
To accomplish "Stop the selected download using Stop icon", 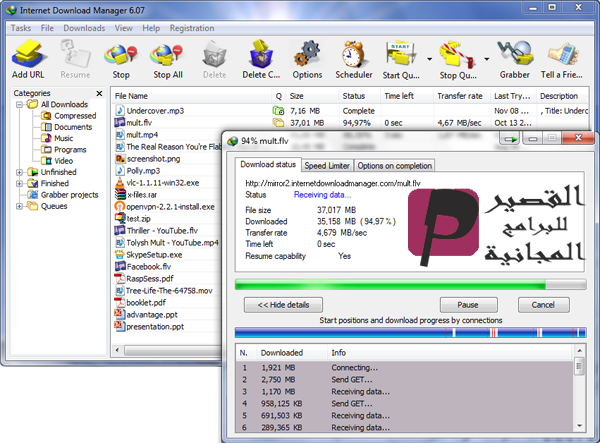I will [121, 54].
